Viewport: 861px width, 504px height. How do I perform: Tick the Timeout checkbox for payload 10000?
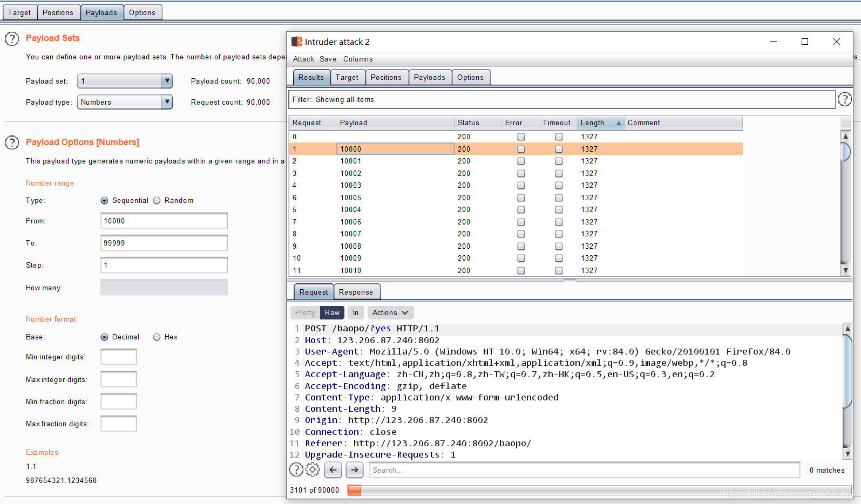click(559, 149)
